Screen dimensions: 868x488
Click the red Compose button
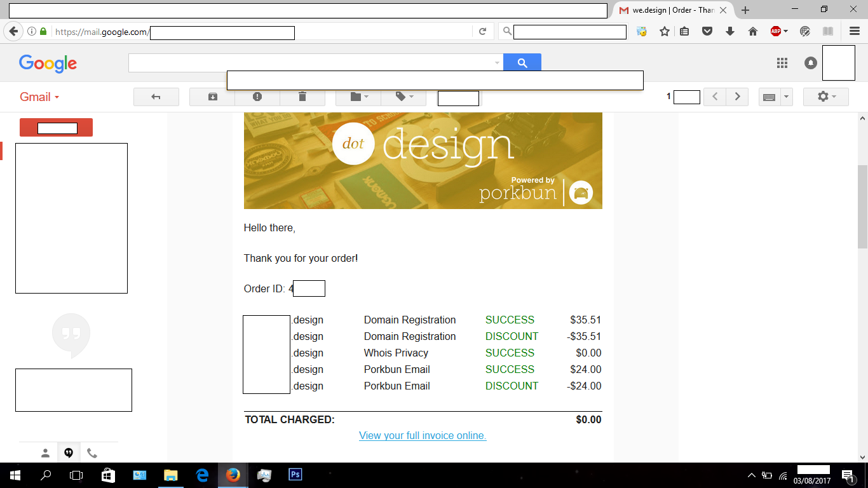point(56,127)
